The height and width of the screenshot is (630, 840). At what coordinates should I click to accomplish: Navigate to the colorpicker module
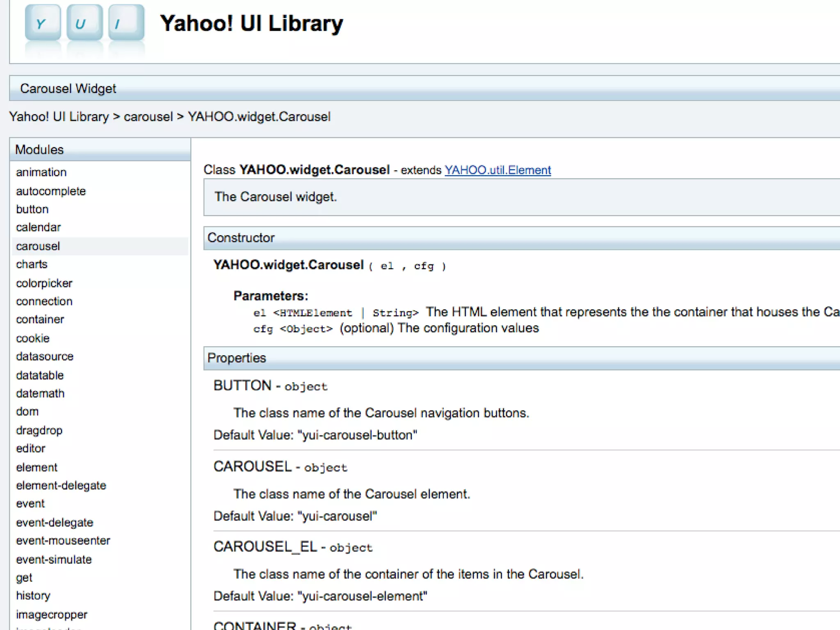pos(44,283)
